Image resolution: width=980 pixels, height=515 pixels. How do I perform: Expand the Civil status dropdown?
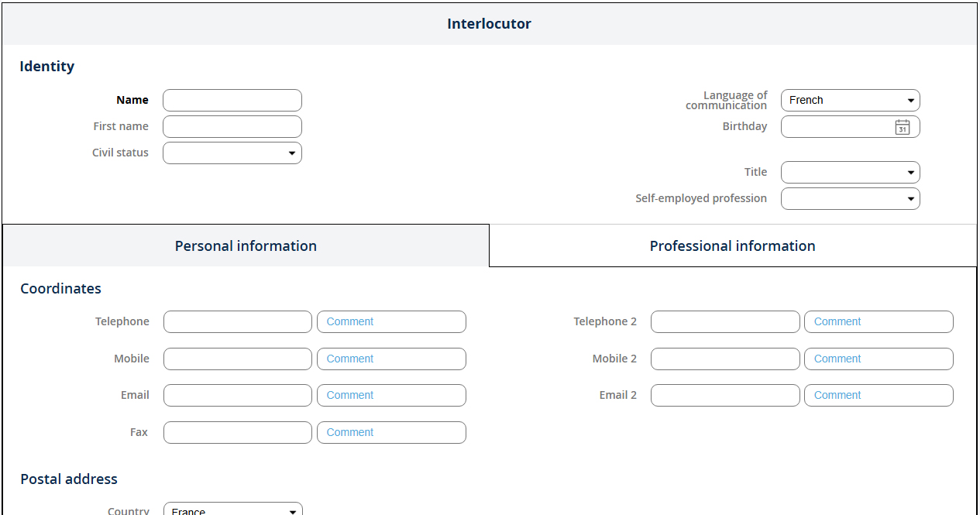232,153
